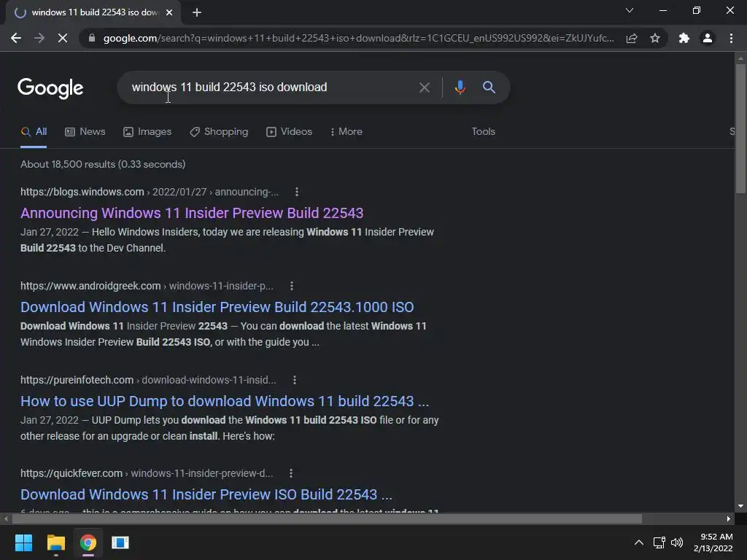Click the horizontal scrollbar thumb
The width and height of the screenshot is (747, 560).
[328, 519]
